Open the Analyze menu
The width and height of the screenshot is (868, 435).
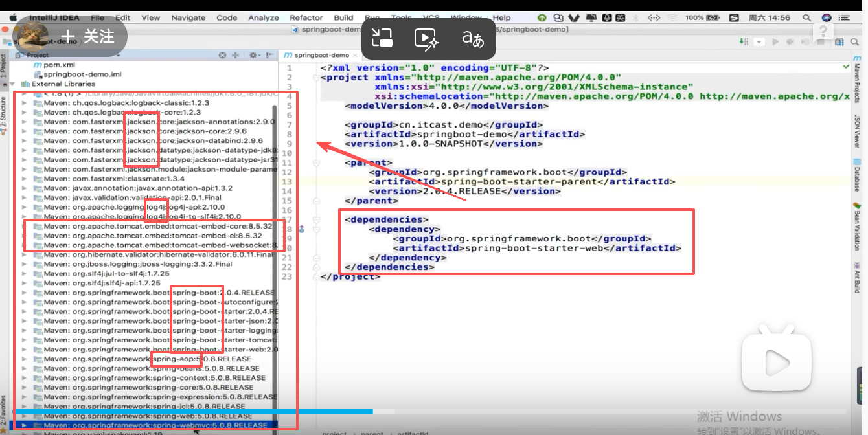(x=264, y=18)
